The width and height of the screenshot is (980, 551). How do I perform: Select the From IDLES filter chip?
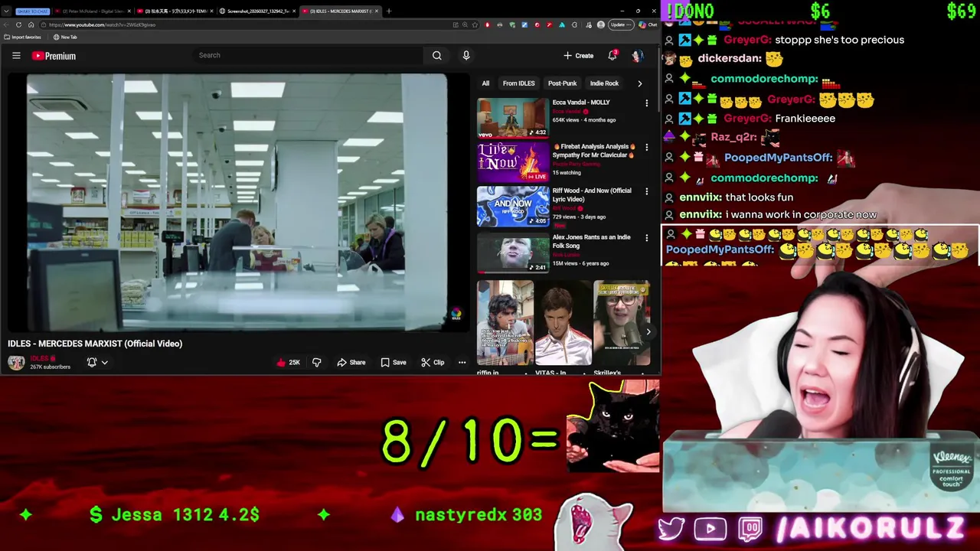pyautogui.click(x=518, y=83)
